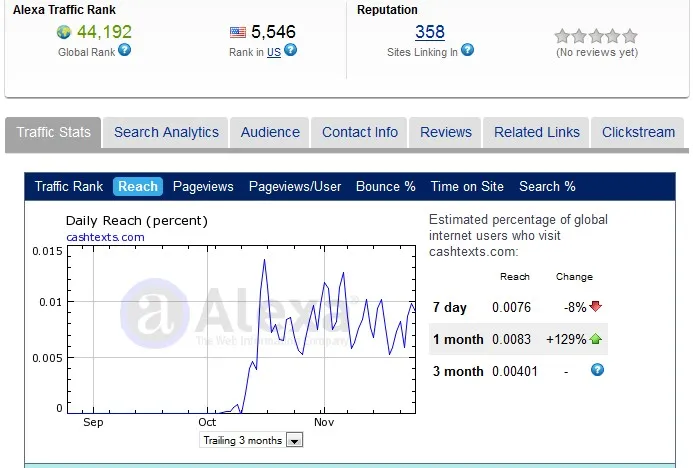Click the 7 day row label

449,307
